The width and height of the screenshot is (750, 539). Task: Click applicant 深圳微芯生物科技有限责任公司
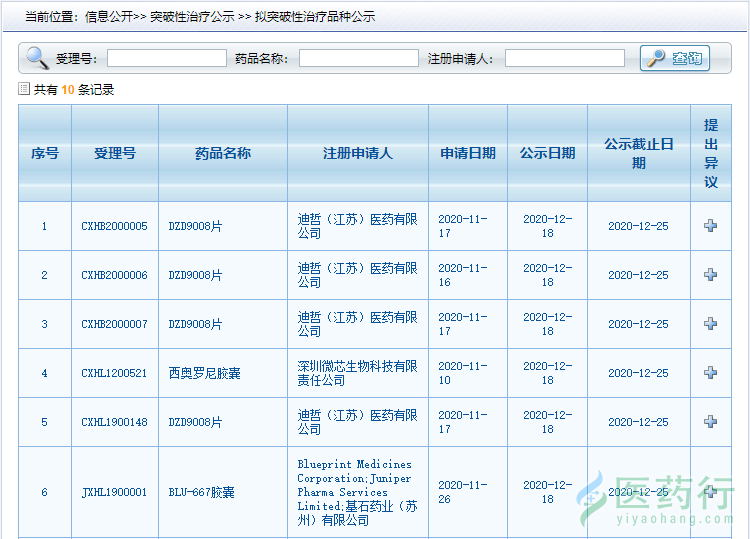(357, 373)
